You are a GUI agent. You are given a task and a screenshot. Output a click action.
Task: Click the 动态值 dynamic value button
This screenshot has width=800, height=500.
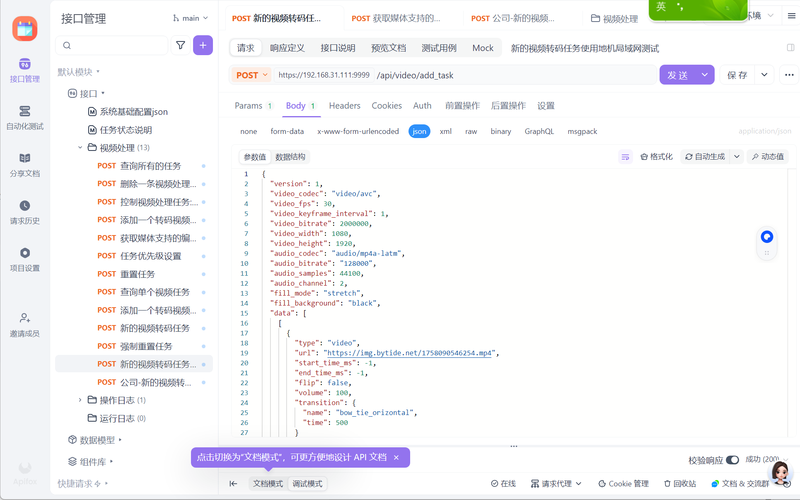point(767,157)
